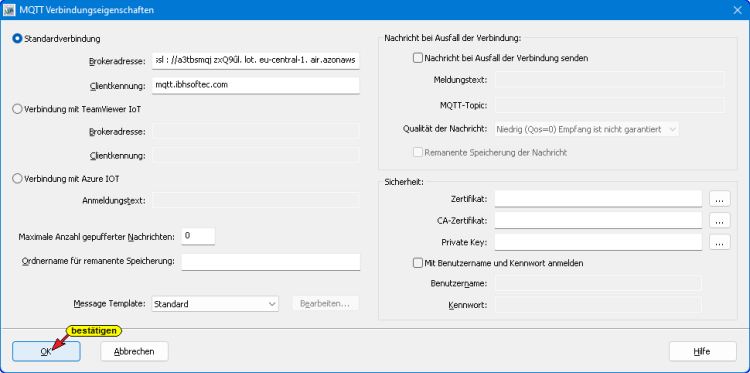
Task: Select Verbindung mit Azure IOT option
Action: [x=17, y=179]
